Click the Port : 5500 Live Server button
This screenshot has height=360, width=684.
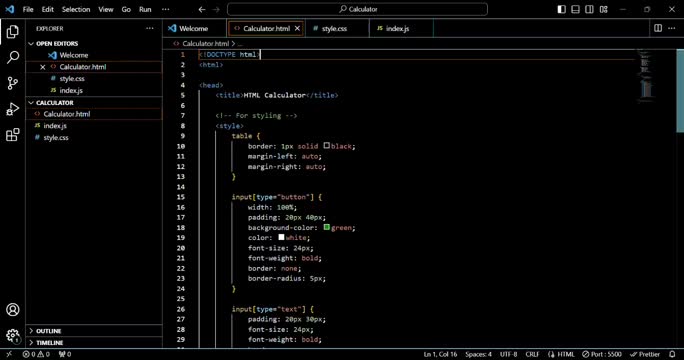click(602, 354)
